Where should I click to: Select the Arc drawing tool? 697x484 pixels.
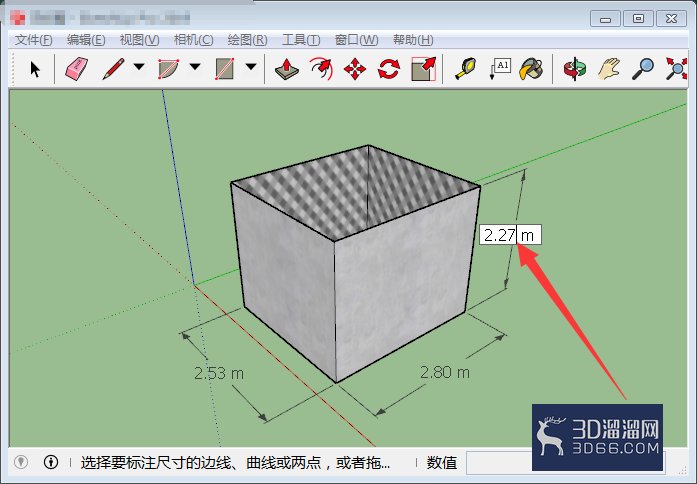click(168, 69)
